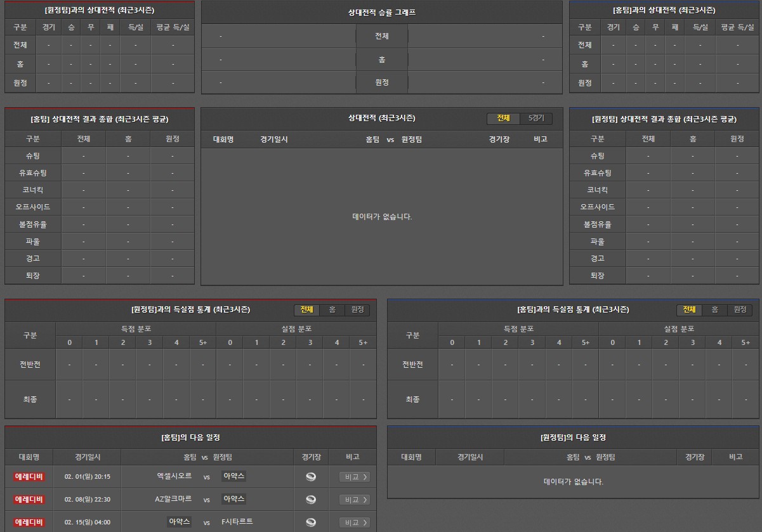762x532 pixels.
Task: Click stadium icon for AZ알크마르 vs 아약스 match
Action: pos(310,500)
